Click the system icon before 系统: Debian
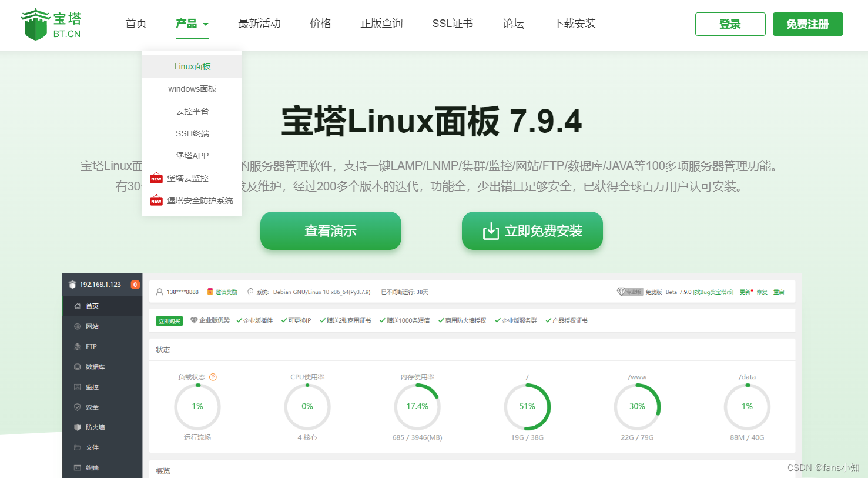 (251, 292)
